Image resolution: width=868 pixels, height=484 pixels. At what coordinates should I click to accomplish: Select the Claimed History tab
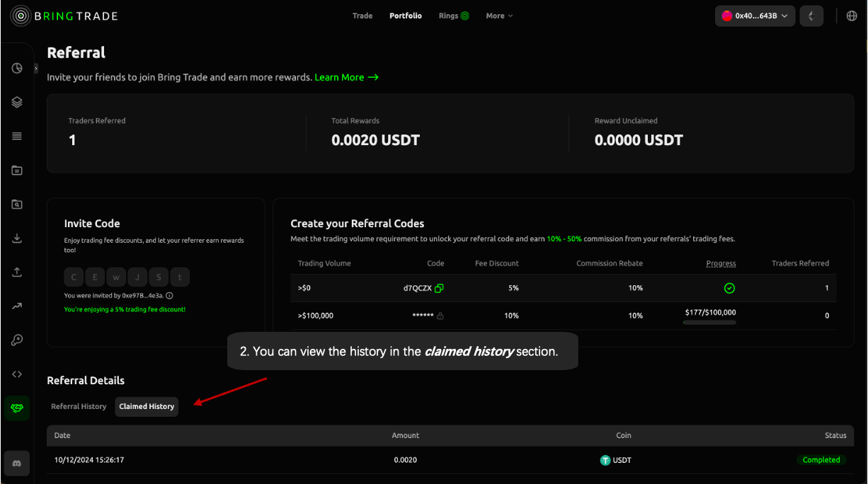147,406
